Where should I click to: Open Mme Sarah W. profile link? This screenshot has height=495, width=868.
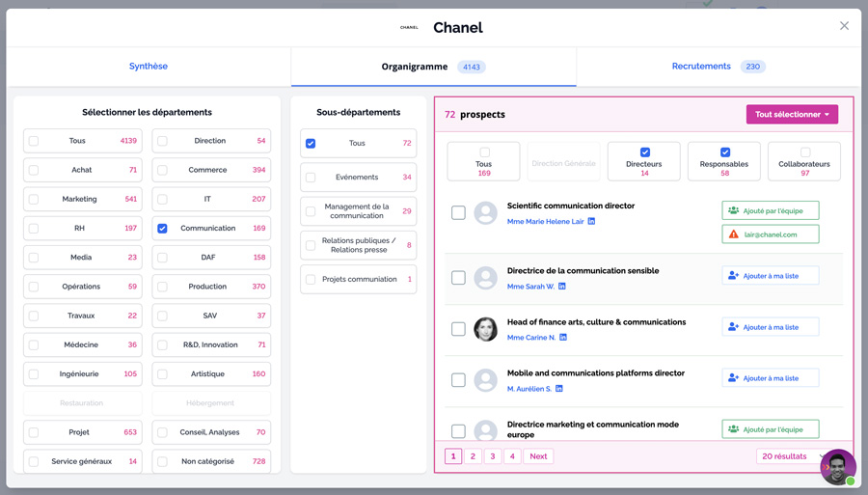(x=530, y=287)
